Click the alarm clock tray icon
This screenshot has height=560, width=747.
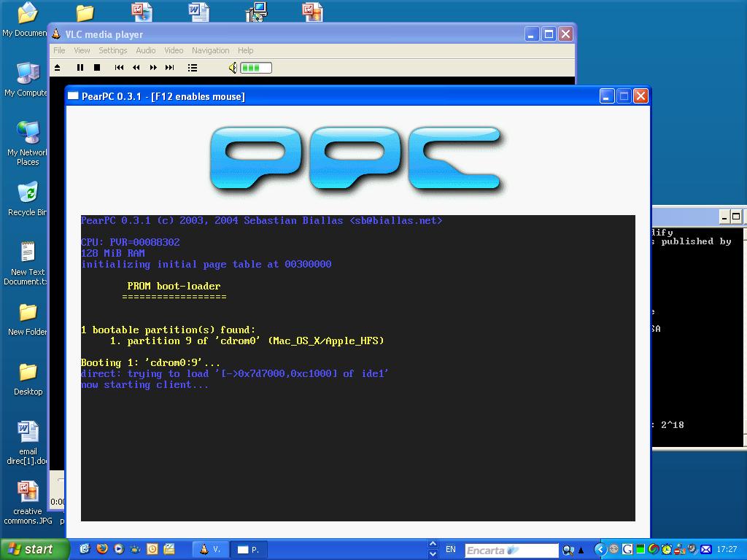click(x=667, y=550)
